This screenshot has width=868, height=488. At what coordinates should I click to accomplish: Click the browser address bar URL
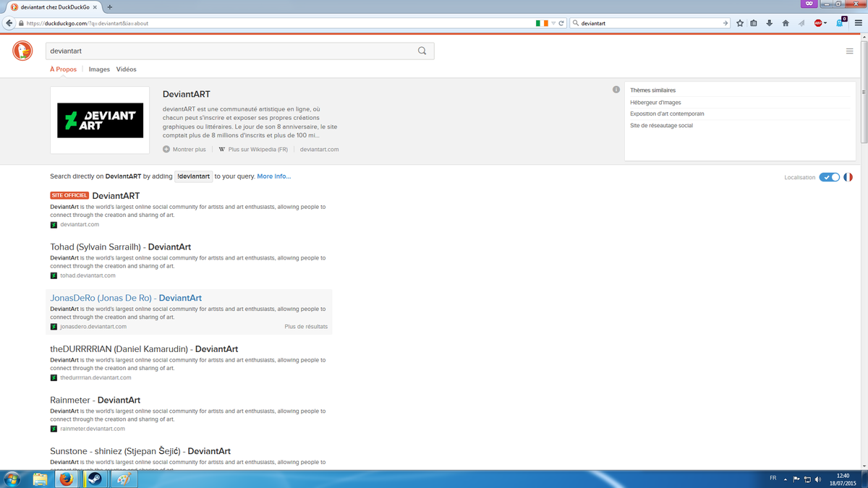tap(88, 23)
